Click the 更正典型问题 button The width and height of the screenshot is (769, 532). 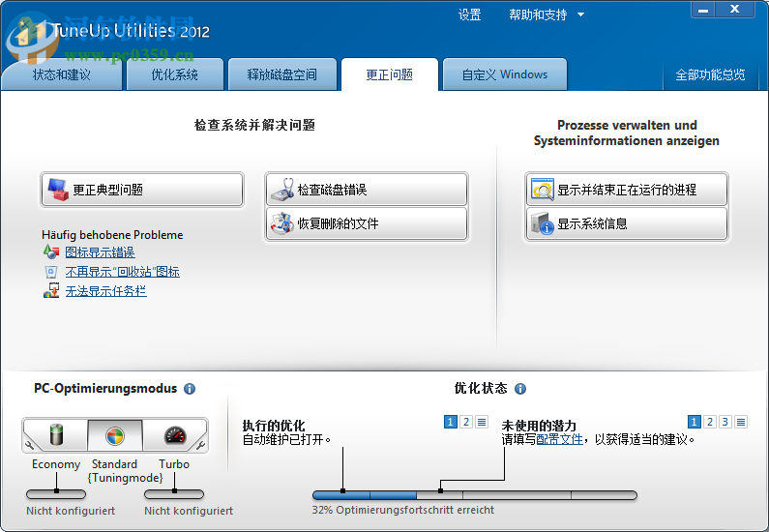pyautogui.click(x=142, y=190)
